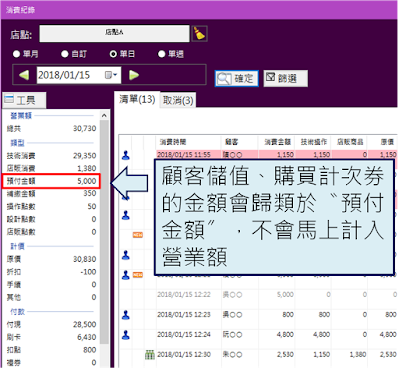
Task: Click the tools panel vertical scrollbar
Action: (x=104, y=232)
